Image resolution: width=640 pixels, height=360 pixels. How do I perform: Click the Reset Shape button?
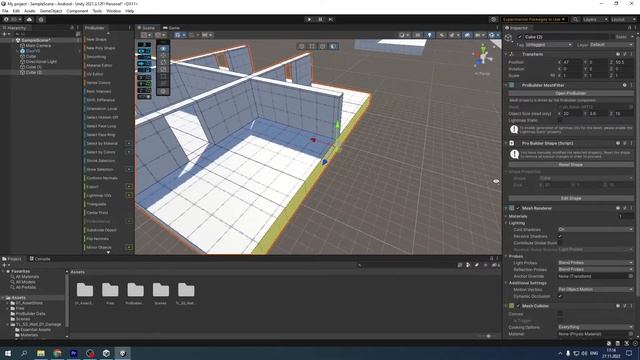point(571,164)
